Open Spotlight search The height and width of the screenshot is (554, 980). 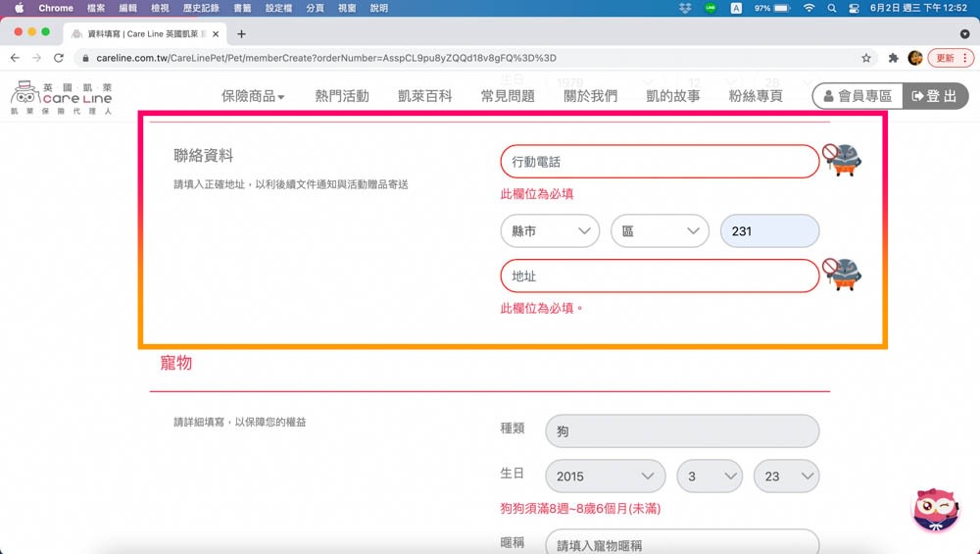tap(831, 8)
